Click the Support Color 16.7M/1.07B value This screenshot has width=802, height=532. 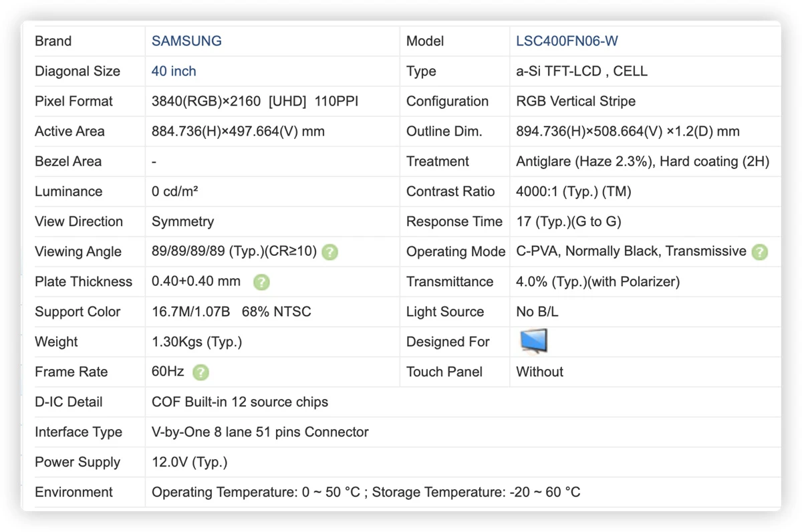pos(231,311)
